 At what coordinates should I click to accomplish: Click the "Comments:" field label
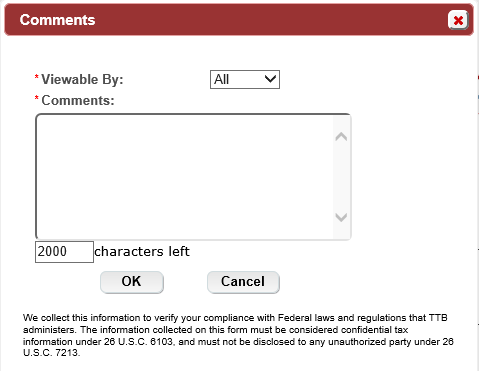click(78, 100)
